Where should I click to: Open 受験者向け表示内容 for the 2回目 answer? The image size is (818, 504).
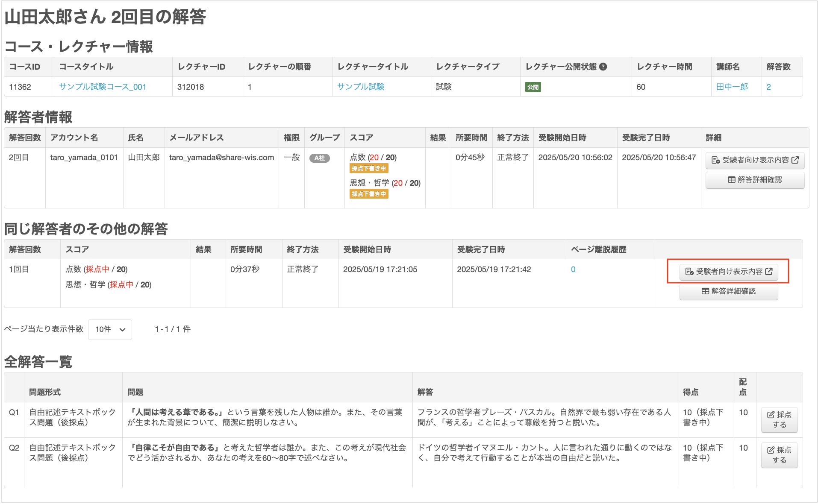click(755, 160)
